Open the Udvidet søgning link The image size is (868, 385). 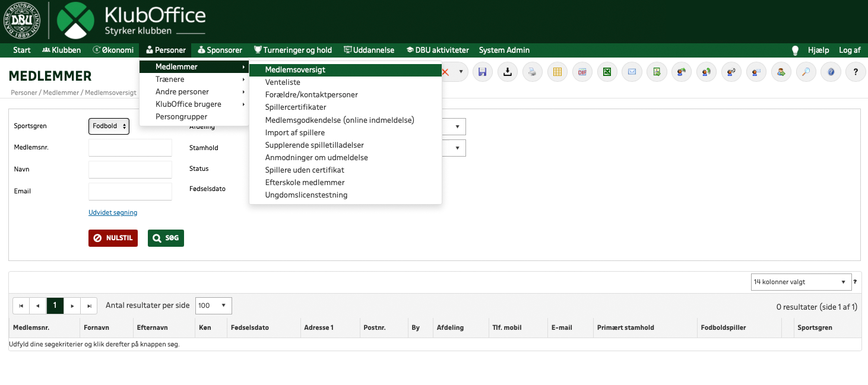tap(113, 212)
